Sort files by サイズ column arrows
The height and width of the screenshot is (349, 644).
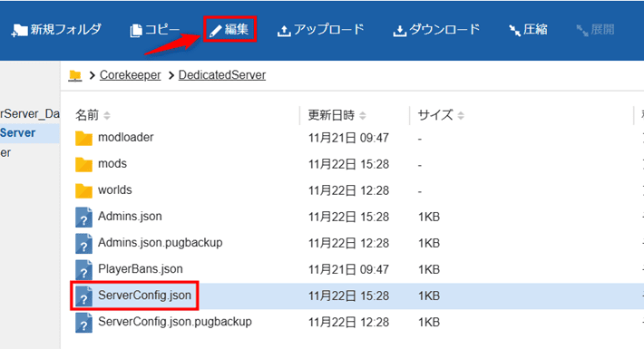(x=461, y=116)
